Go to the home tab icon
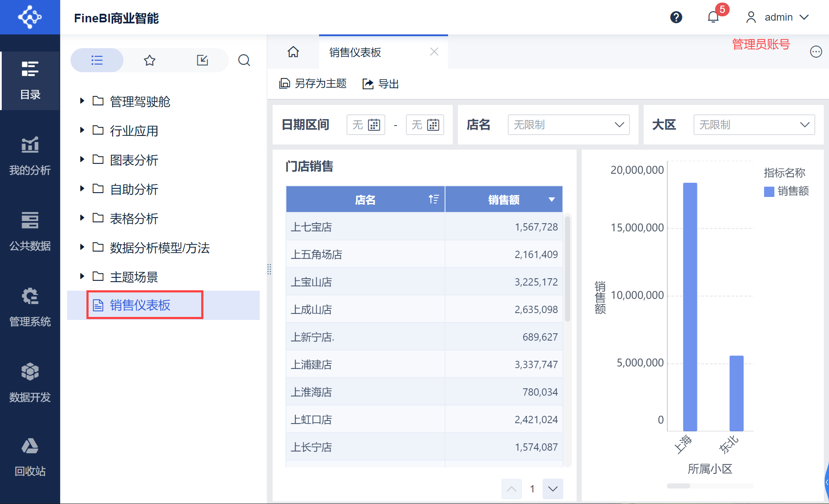 click(x=293, y=52)
